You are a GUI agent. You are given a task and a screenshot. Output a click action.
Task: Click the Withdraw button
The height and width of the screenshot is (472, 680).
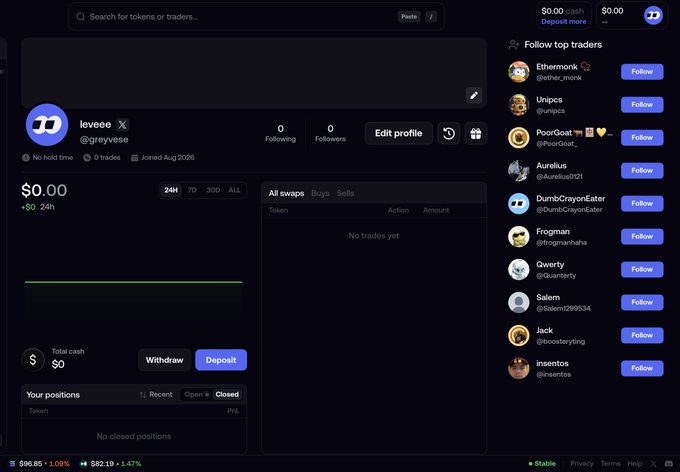[x=164, y=360]
